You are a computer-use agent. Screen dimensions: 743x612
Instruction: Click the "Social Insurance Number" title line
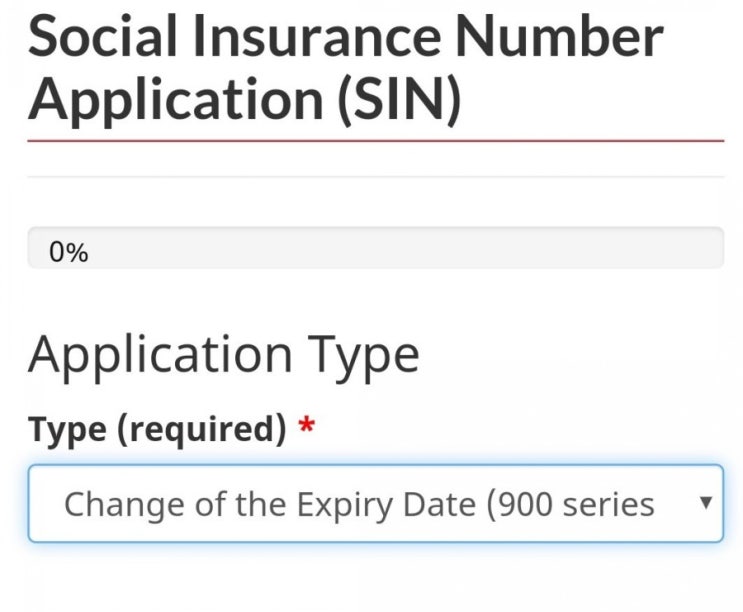click(x=345, y=36)
